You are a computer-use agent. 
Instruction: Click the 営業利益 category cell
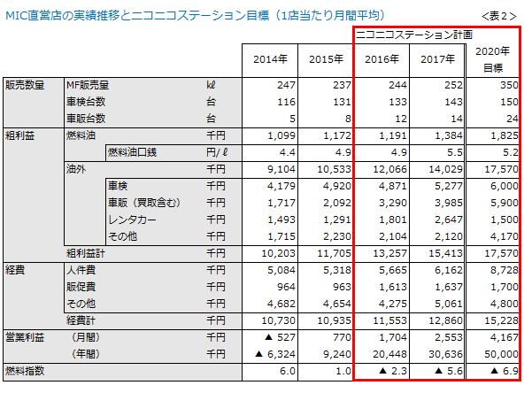(x=24, y=336)
